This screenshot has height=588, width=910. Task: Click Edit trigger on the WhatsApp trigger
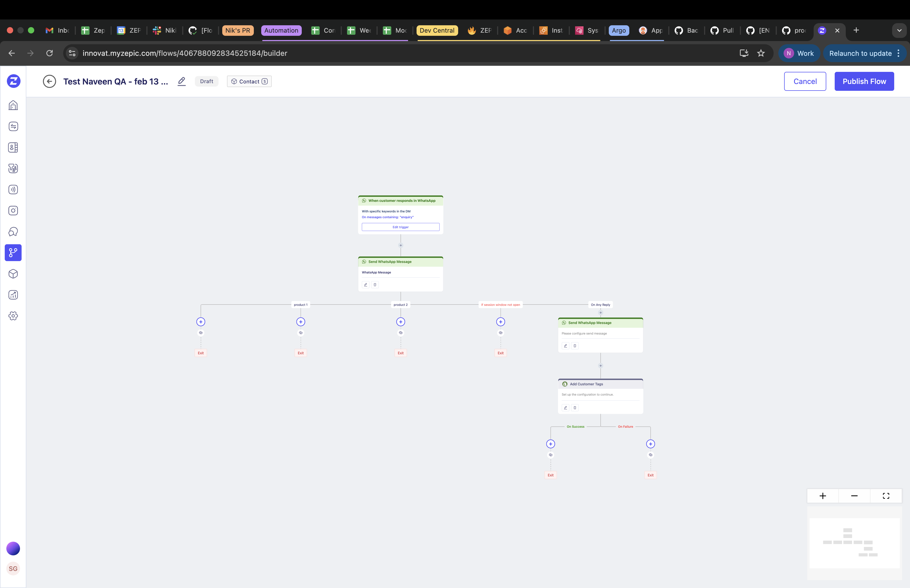click(x=400, y=227)
